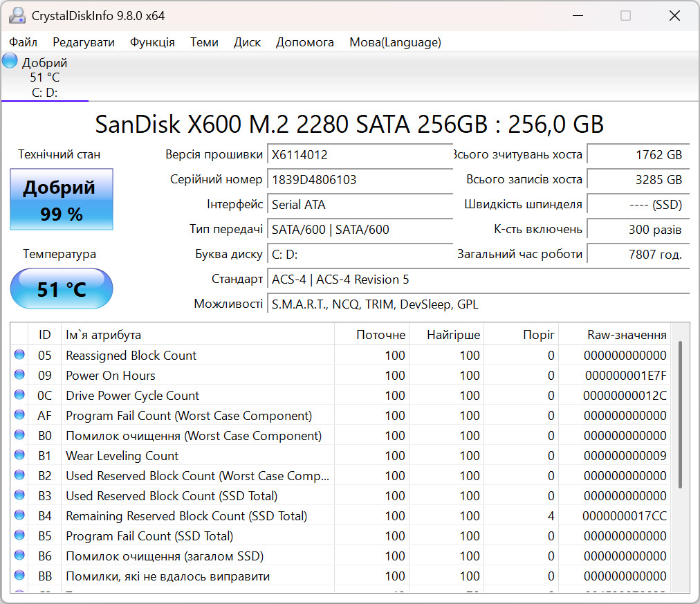The width and height of the screenshot is (700, 604).
Task: Click the 1762 GB host reads value
Action: click(x=638, y=155)
